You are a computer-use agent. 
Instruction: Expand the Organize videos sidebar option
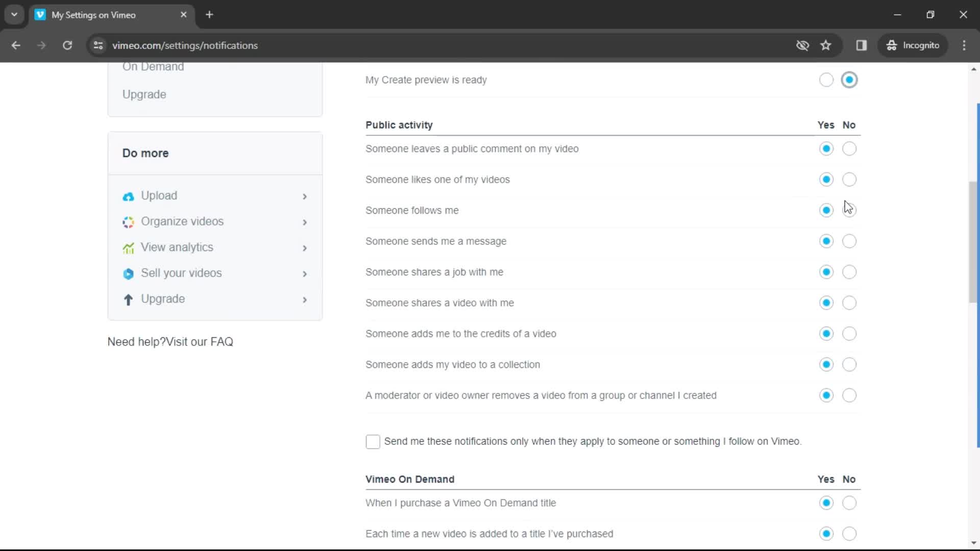(x=305, y=221)
